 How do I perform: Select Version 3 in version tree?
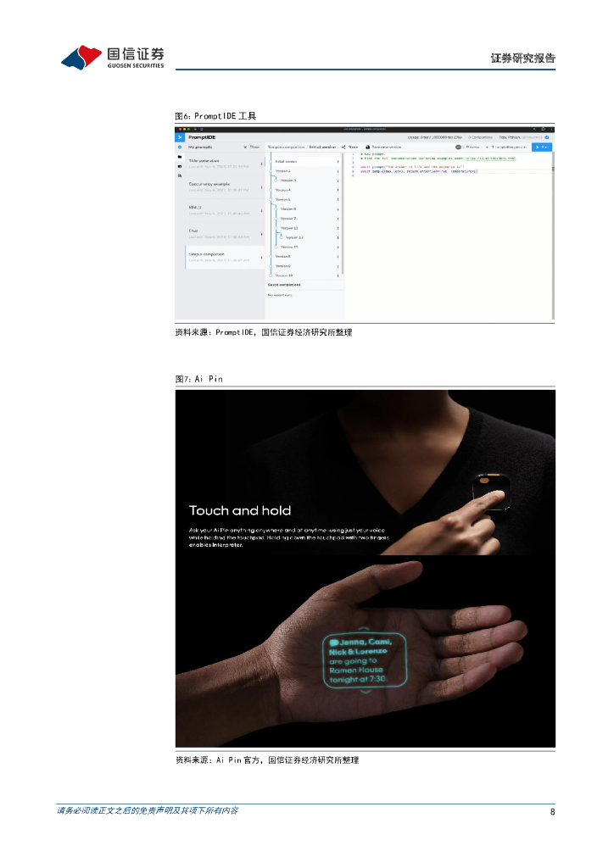tap(287, 181)
